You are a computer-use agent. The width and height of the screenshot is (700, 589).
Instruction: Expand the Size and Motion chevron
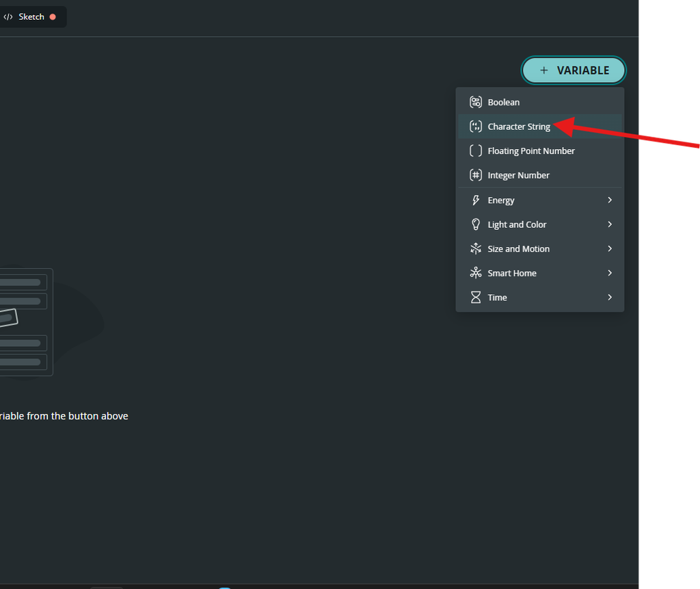point(610,248)
